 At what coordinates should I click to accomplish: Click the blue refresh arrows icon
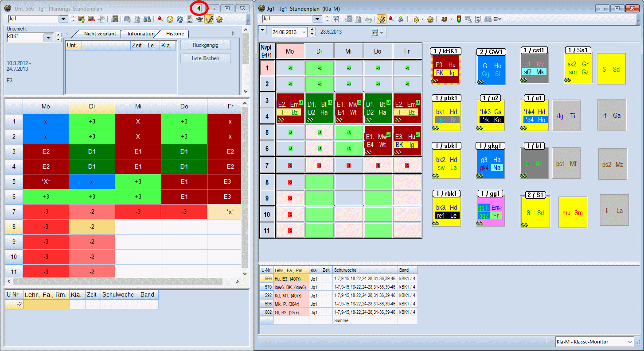(x=180, y=19)
